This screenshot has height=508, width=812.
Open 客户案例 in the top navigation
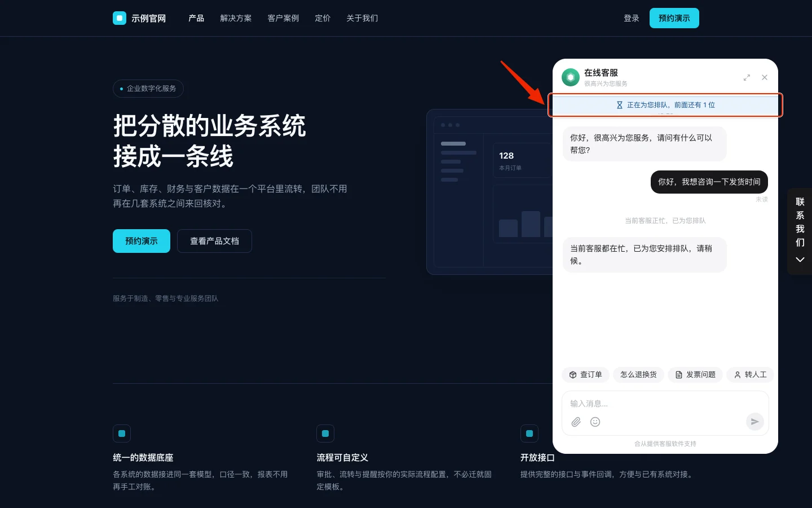click(x=283, y=18)
